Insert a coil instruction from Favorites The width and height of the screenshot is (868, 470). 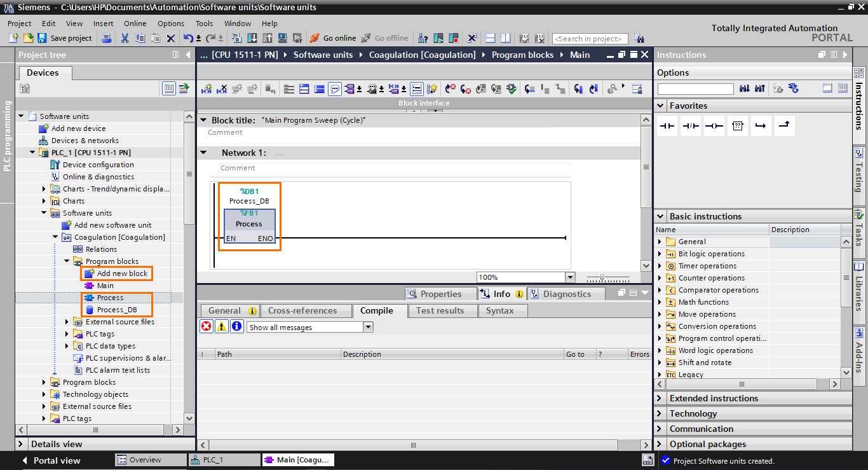click(x=714, y=125)
